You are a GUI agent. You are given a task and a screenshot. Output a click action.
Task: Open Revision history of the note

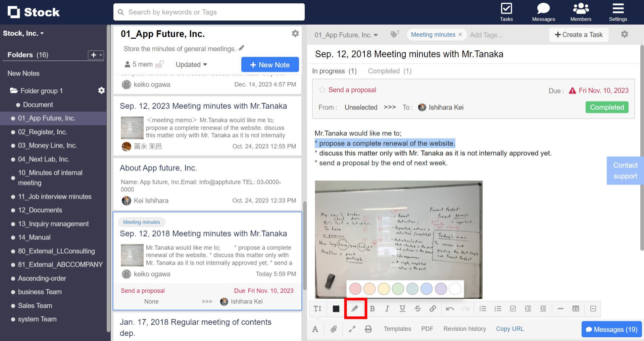(464, 329)
